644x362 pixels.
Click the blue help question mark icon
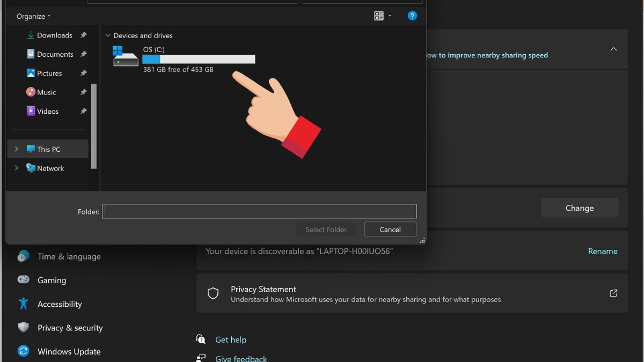click(412, 16)
